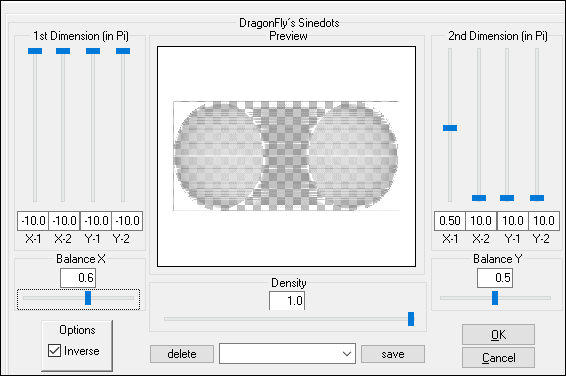Viewport: 566px width, 376px height.
Task: Toggle the Inverse checkbox
Action: click(x=54, y=350)
